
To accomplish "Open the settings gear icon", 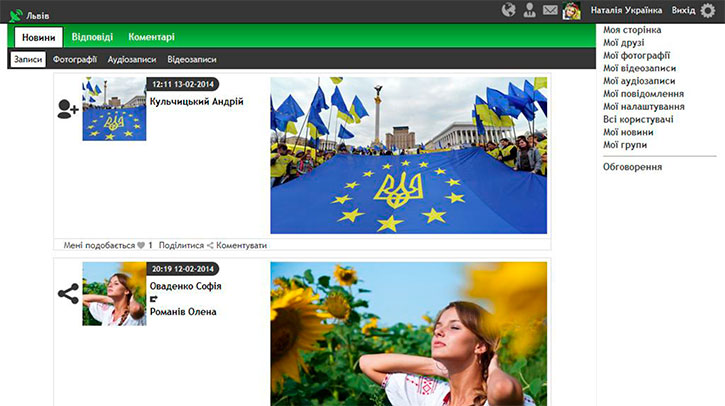I will [708, 10].
